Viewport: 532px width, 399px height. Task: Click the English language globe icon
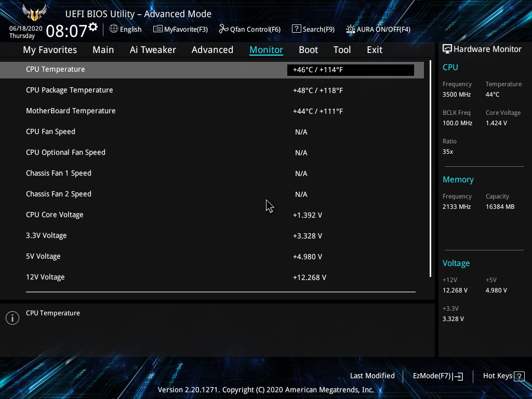coord(113,29)
